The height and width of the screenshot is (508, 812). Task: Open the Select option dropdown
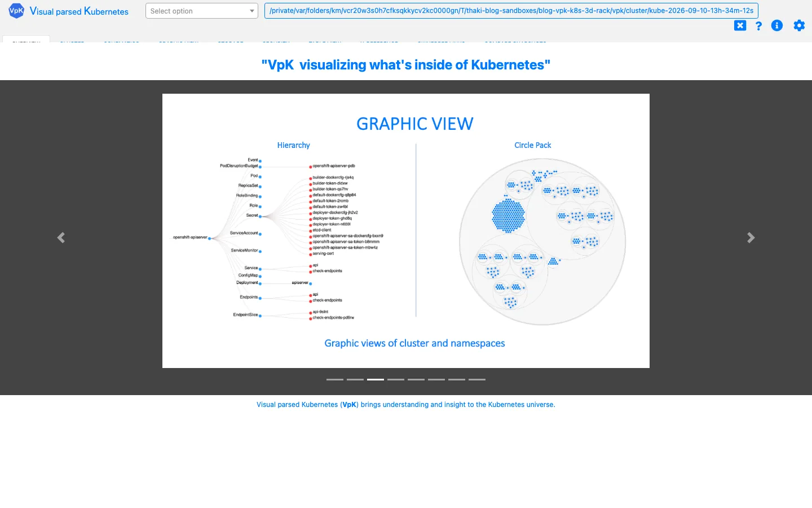pyautogui.click(x=201, y=11)
